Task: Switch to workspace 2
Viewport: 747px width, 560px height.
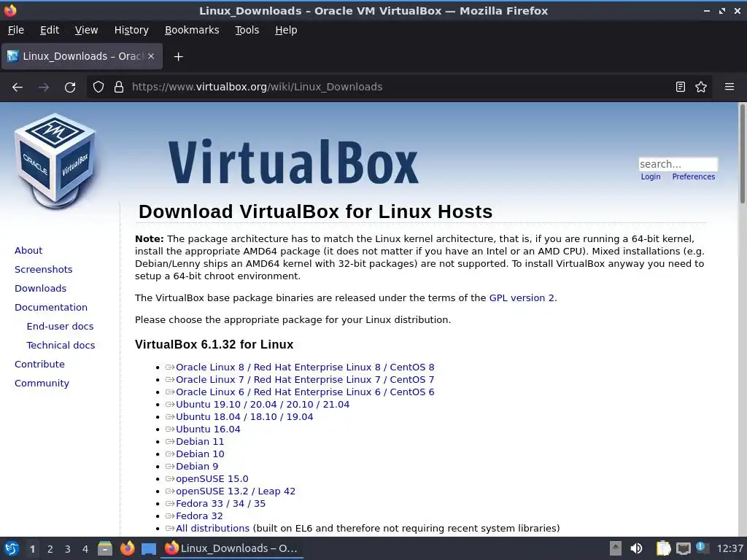Action: [x=50, y=548]
